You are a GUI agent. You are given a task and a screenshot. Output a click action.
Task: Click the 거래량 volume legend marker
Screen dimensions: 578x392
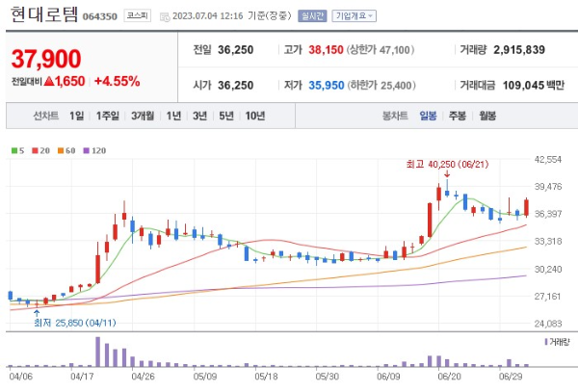557,342
